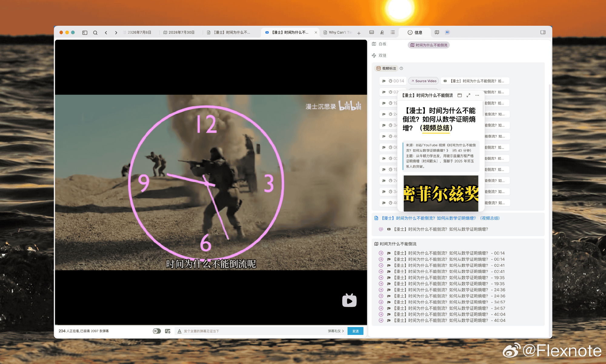This screenshot has height=364, width=606.
Task: Open the 【漫士】…(视频总结) note link
Action: 440,218
